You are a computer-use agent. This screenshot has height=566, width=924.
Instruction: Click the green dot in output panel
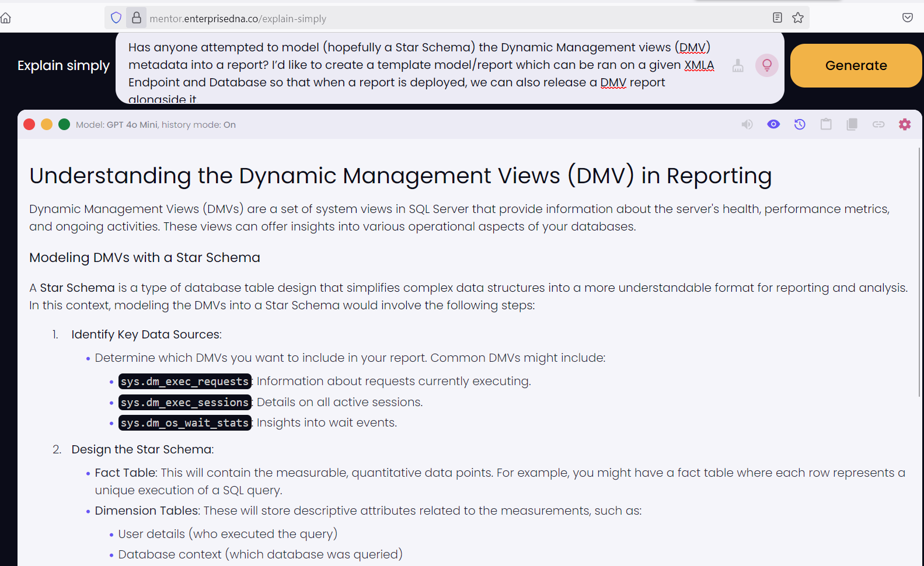pyautogui.click(x=64, y=124)
